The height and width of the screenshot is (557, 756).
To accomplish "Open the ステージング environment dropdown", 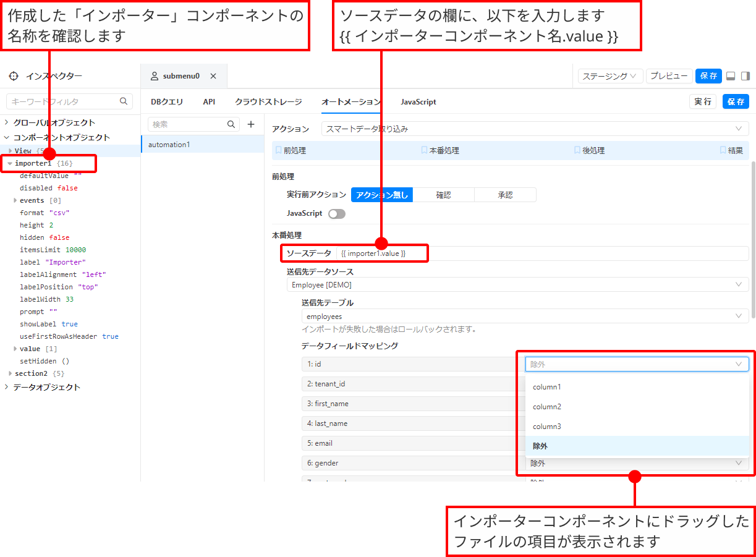I will tap(610, 76).
